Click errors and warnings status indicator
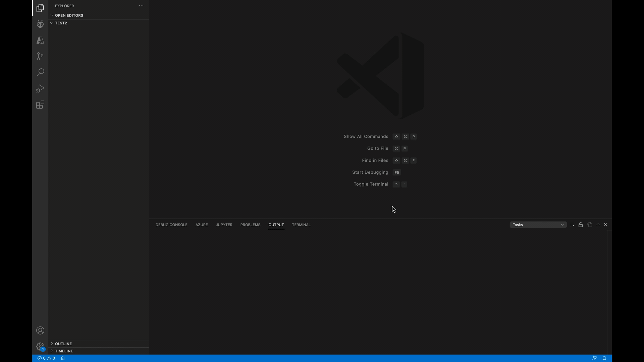The width and height of the screenshot is (644, 362). (x=46, y=358)
